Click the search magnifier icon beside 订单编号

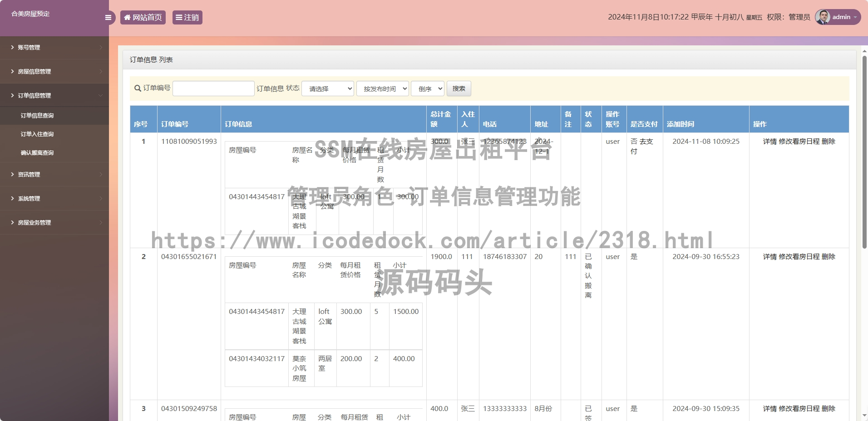click(x=138, y=88)
